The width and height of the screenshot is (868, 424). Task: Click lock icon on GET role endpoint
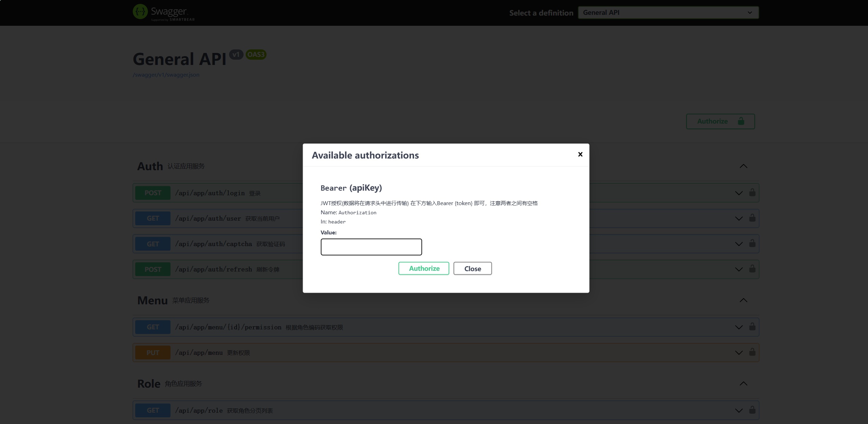click(x=752, y=410)
